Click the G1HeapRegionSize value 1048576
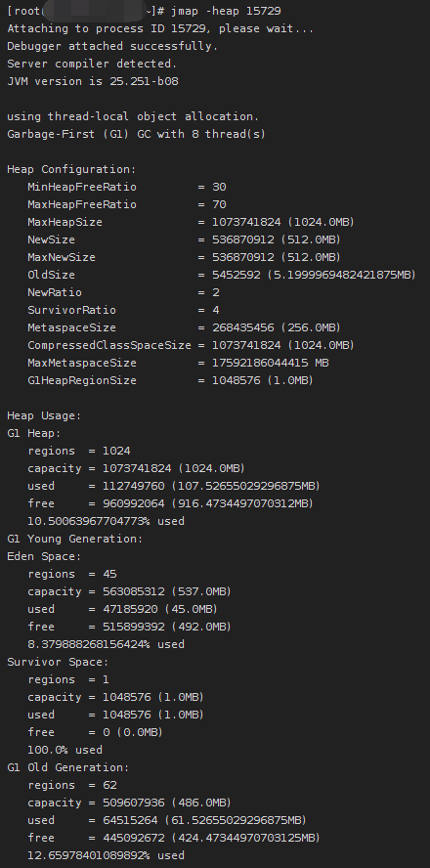This screenshot has height=868, width=430. tap(236, 381)
